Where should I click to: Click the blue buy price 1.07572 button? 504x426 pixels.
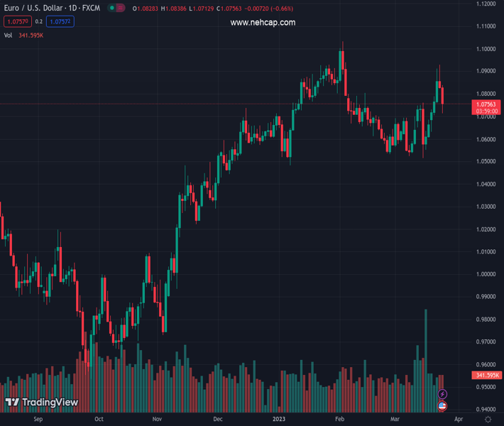(60, 22)
